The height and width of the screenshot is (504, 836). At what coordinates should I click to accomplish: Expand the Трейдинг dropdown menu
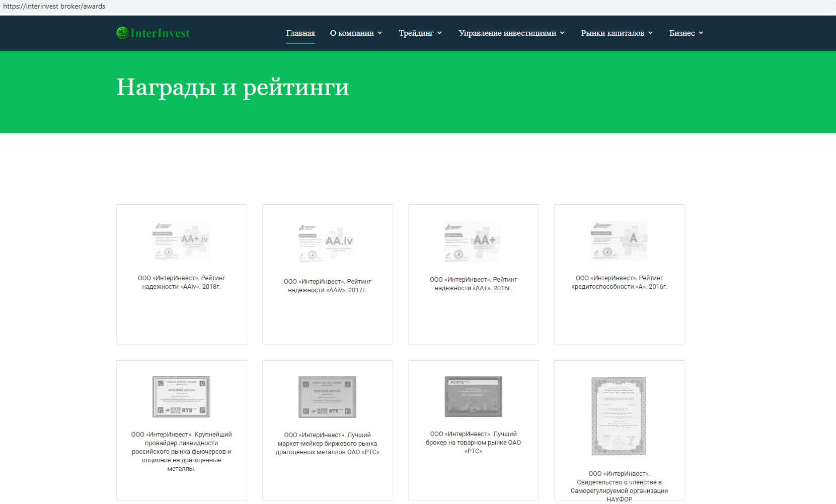(x=420, y=33)
